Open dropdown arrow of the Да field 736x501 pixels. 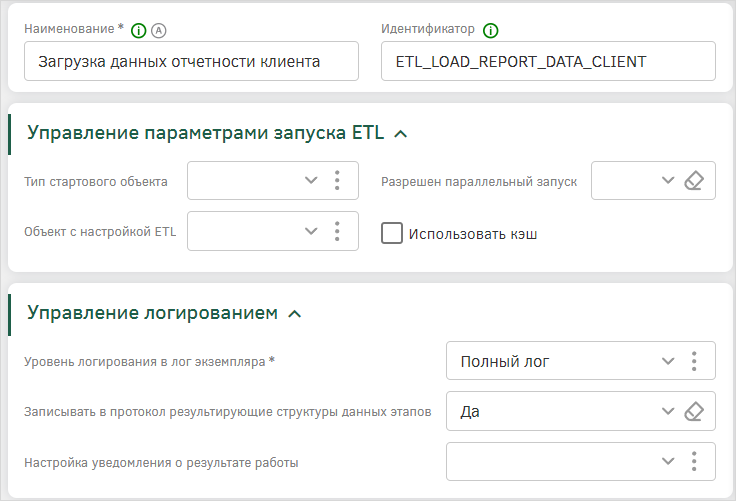coord(667,411)
